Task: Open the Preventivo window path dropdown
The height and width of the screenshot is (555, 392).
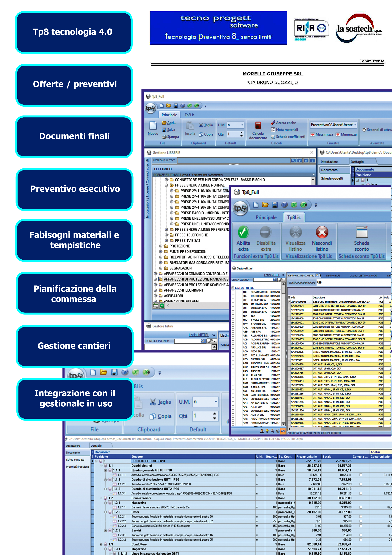Action: pyautogui.click(x=355, y=125)
